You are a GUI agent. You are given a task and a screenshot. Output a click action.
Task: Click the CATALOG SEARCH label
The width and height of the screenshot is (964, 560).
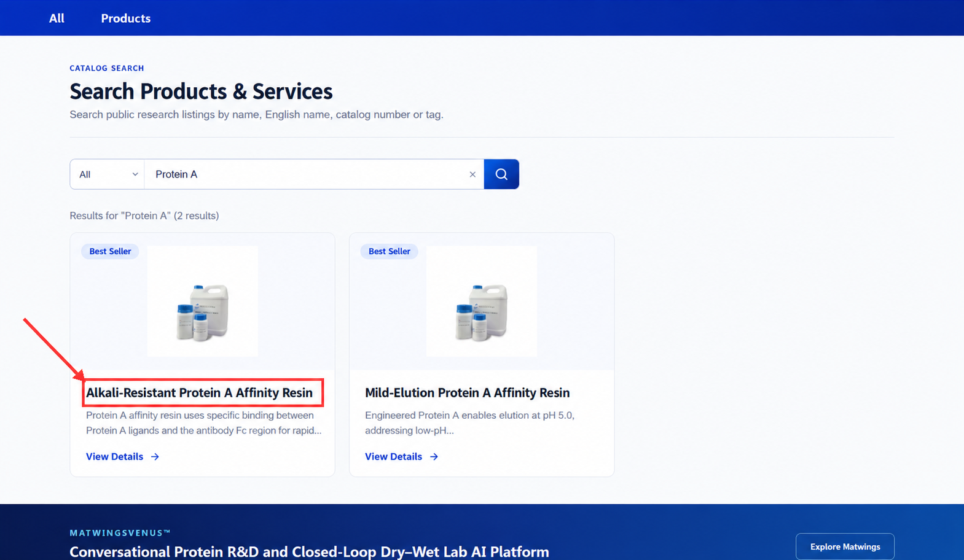coord(107,68)
